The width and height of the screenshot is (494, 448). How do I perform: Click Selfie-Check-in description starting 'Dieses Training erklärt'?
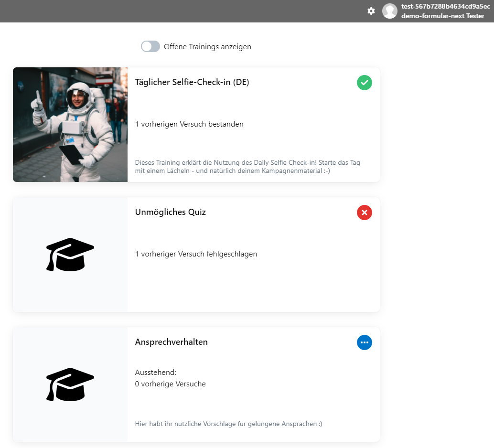click(247, 167)
